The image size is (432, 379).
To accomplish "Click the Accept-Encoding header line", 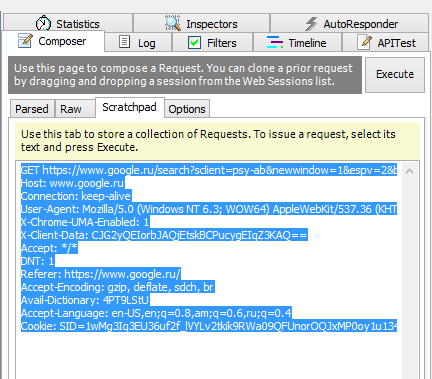I will 118,287.
